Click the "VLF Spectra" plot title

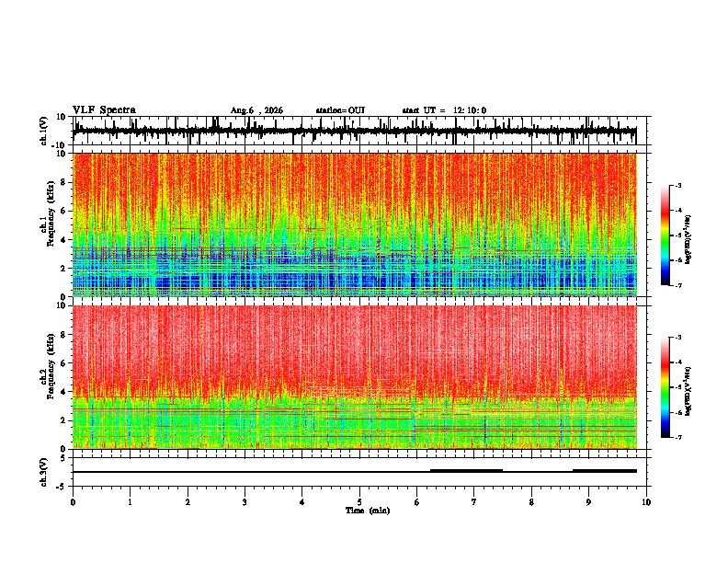tap(104, 110)
